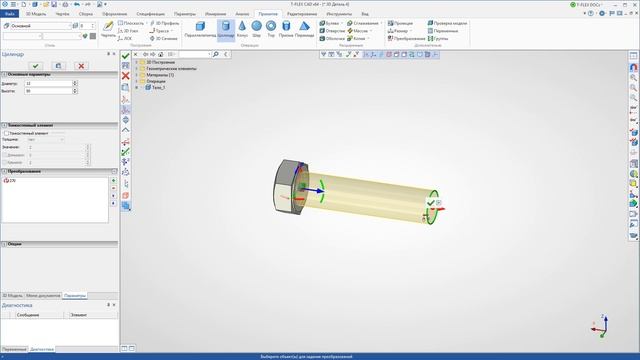Add a transformation with the green plus
The height and width of the screenshot is (360, 640).
(x=113, y=180)
